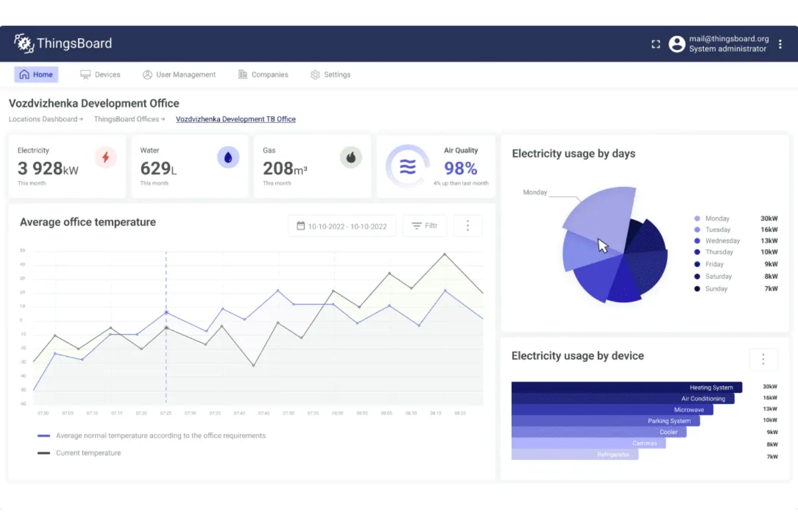Click the electricity lightning icon
This screenshot has height=532, width=798.
106,157
